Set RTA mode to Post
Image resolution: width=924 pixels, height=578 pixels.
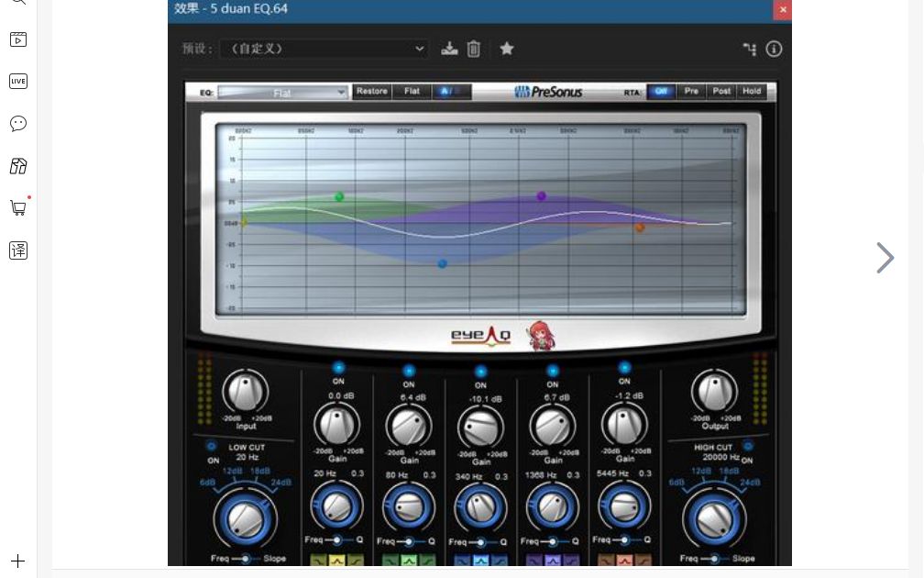point(721,92)
